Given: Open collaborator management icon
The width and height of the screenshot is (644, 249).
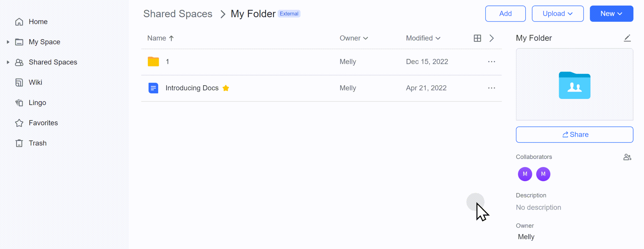Looking at the screenshot, I should pyautogui.click(x=627, y=157).
